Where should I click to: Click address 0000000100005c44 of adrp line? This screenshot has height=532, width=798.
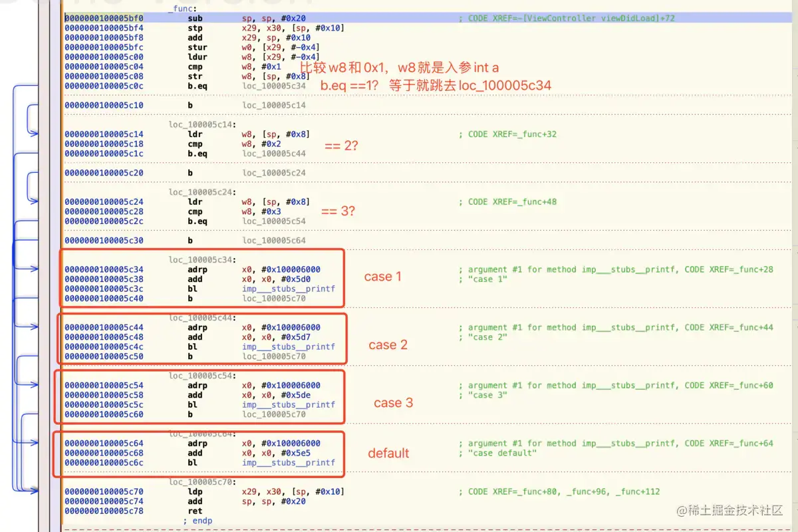(x=104, y=328)
